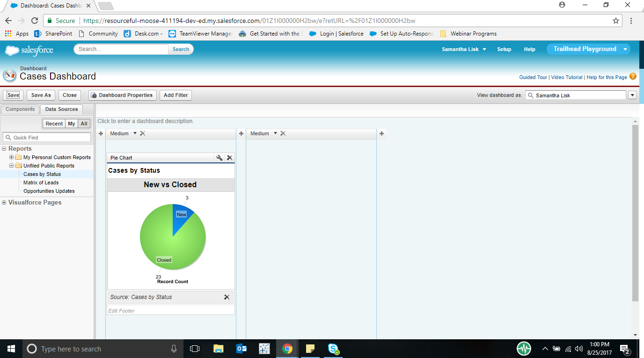Open the Video Tutorial link
Image resolution: width=644 pixels, height=358 pixels.
(567, 77)
